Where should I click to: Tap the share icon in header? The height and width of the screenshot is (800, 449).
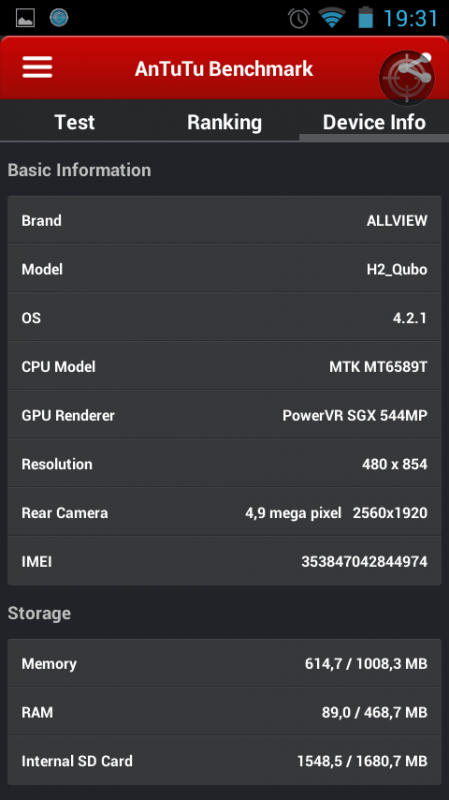coord(407,78)
